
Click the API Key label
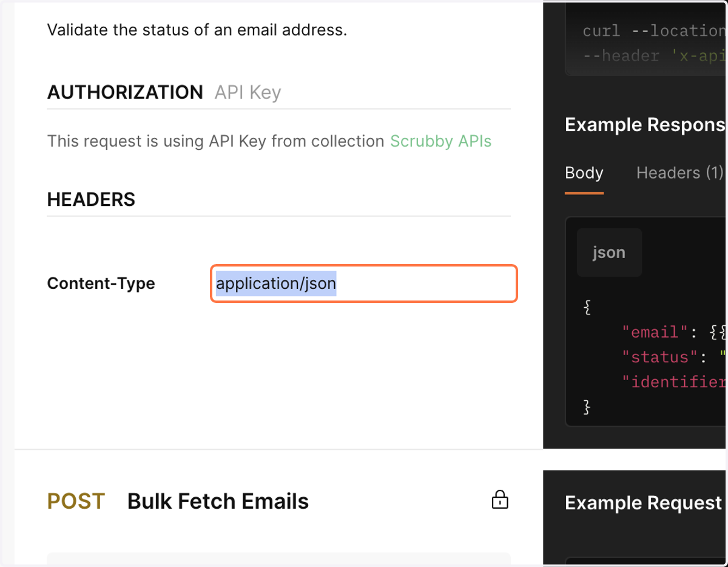248,92
